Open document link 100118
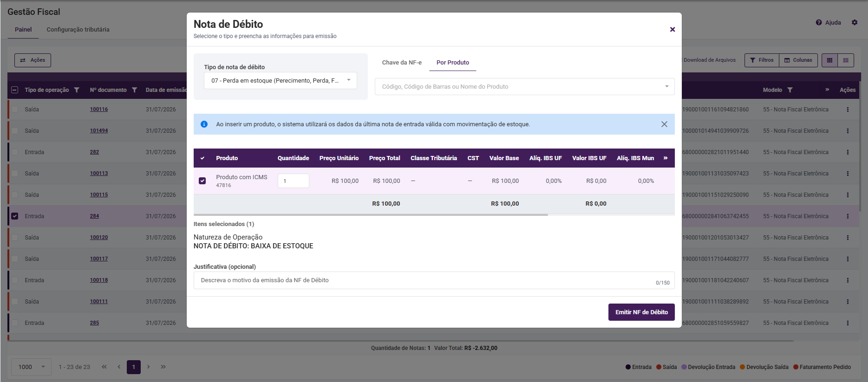868x382 pixels. tap(99, 280)
